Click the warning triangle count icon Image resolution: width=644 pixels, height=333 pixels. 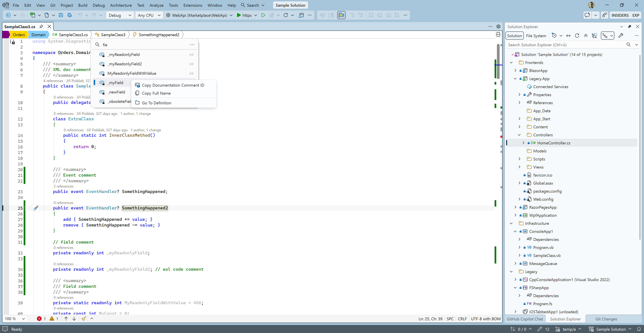[52, 319]
